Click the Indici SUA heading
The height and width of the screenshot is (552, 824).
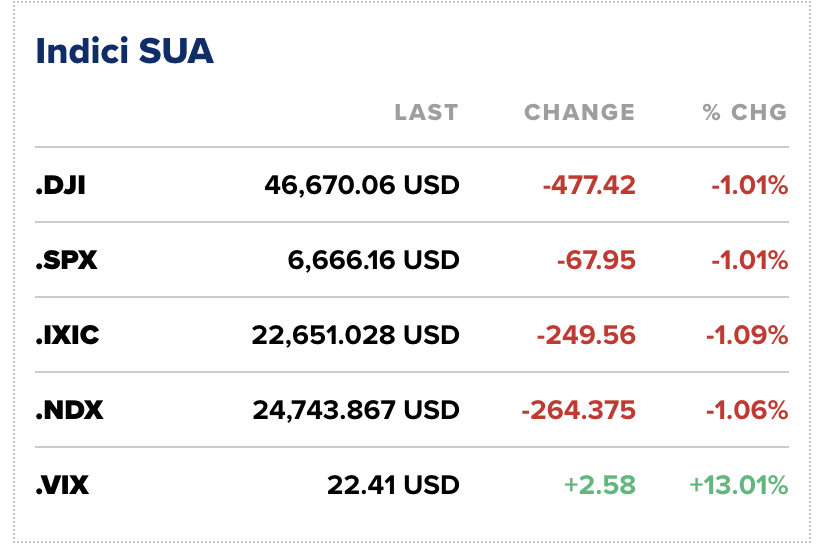[125, 52]
